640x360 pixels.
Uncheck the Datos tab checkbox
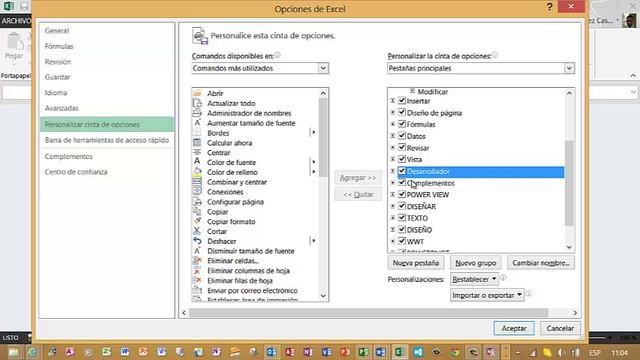402,136
